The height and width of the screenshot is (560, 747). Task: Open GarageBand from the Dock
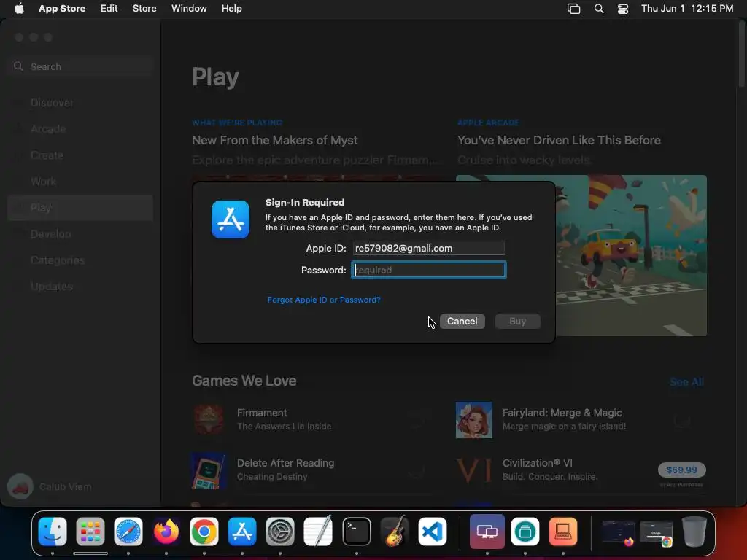tap(395, 532)
